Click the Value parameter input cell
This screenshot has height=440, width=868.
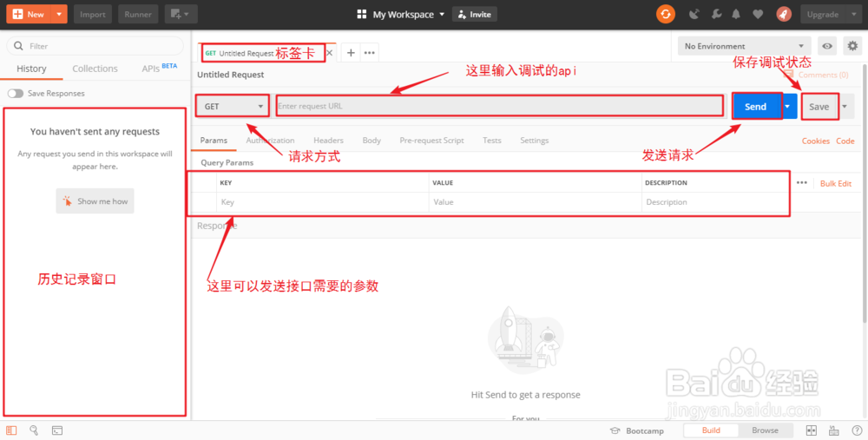pos(536,202)
